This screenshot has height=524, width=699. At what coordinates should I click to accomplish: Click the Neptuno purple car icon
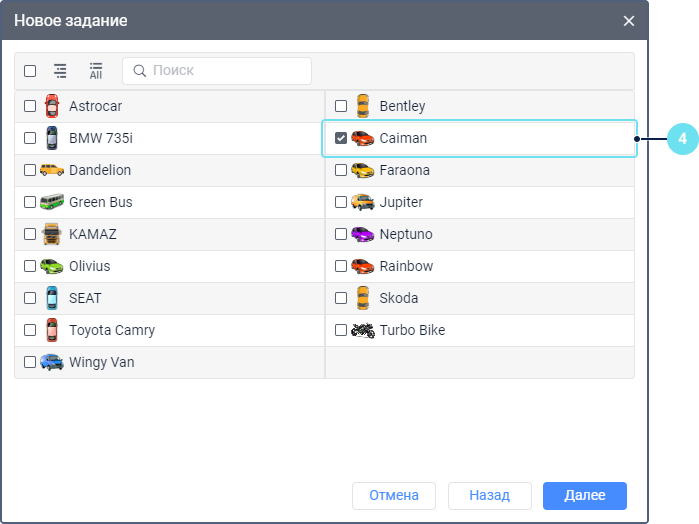coord(363,234)
